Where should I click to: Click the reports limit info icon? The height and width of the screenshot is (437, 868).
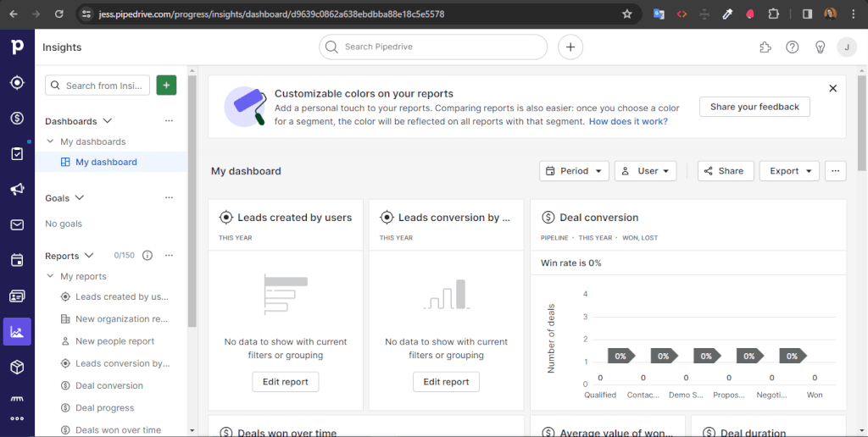pyautogui.click(x=147, y=256)
